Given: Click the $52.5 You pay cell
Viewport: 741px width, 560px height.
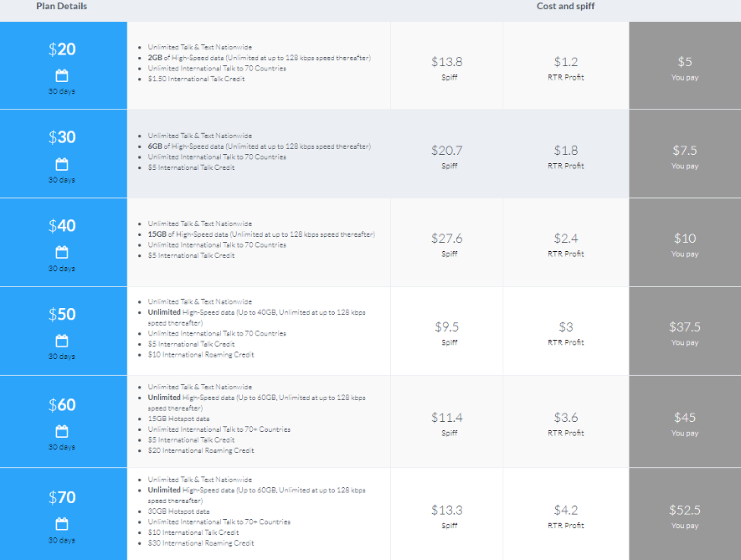Looking at the screenshot, I should point(685,514).
